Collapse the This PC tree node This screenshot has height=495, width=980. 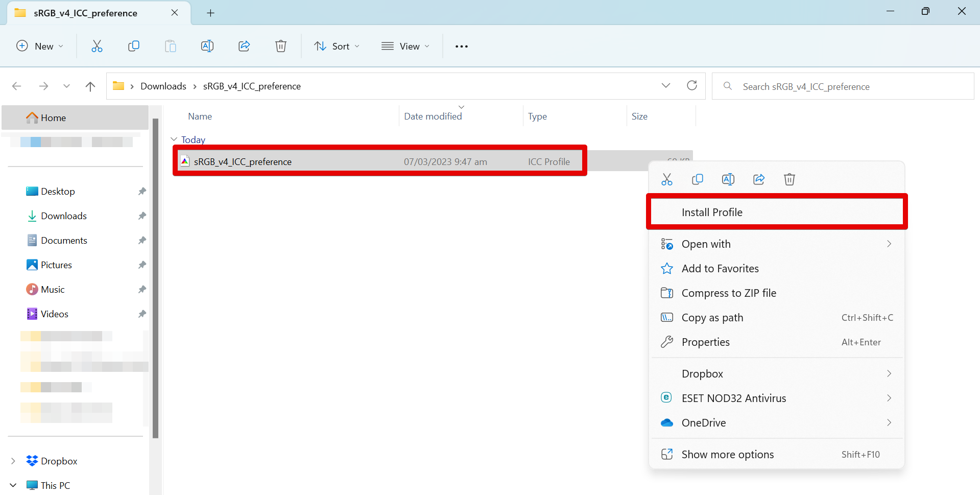pyautogui.click(x=13, y=485)
